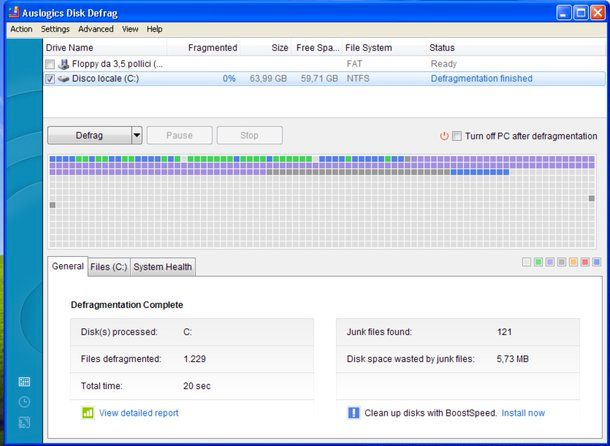Screen dimensions: 610x446
Task: Click the sidebar cluster map grid icon
Action: (x=24, y=382)
